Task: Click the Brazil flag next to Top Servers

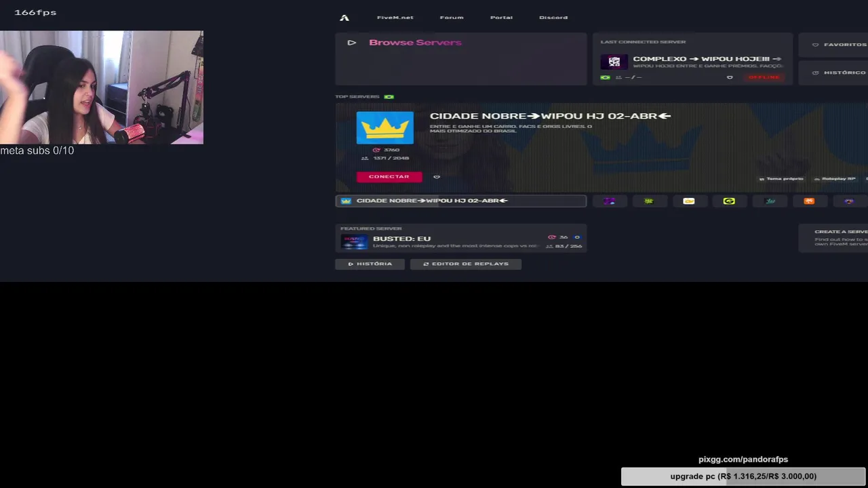Action: [389, 97]
